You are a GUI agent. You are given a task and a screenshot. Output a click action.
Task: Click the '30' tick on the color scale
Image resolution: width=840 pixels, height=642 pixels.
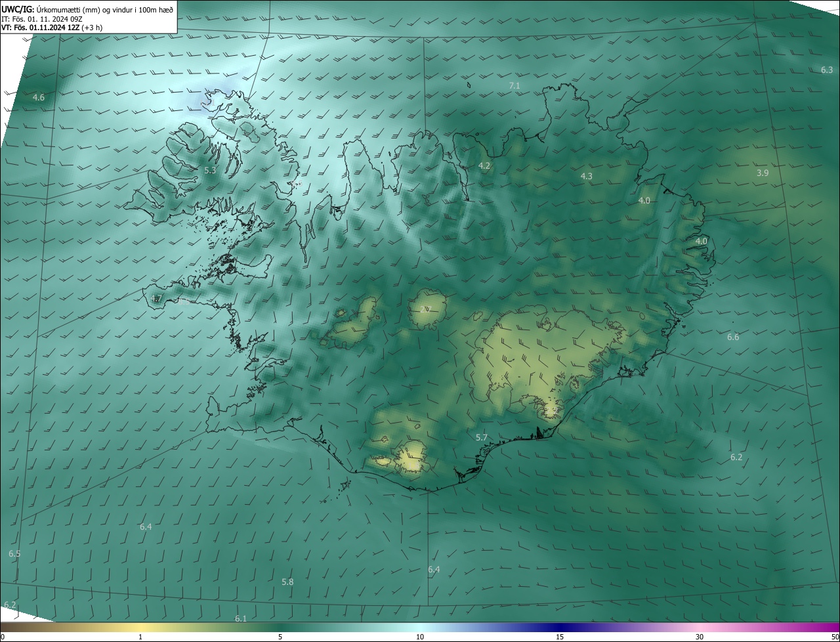point(700,637)
